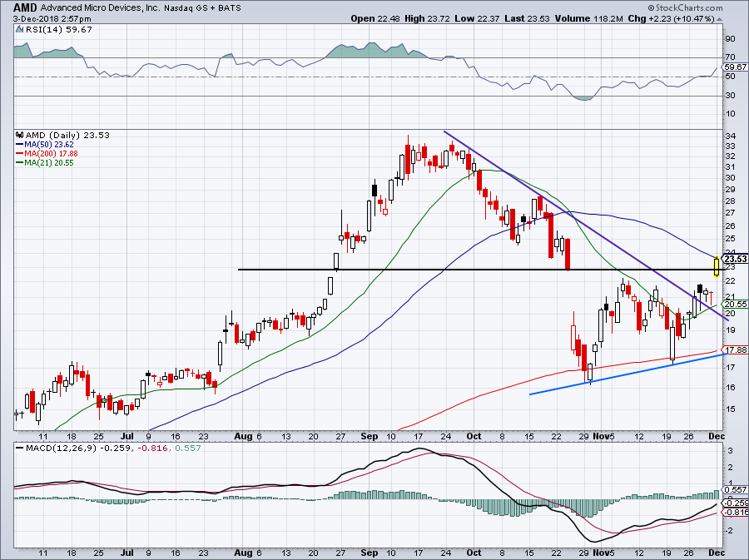Select the MACD(12,26,9) -0.259 label
749x560 pixels.
[x=77, y=448]
